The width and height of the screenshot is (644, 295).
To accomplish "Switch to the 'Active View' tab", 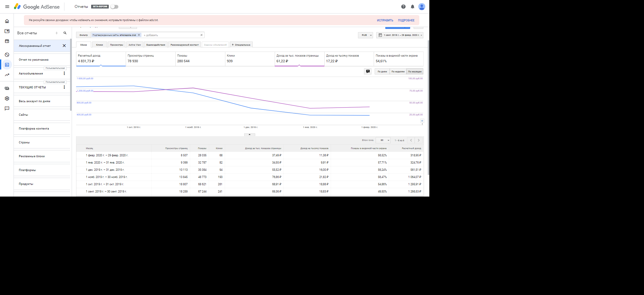I will point(135,45).
